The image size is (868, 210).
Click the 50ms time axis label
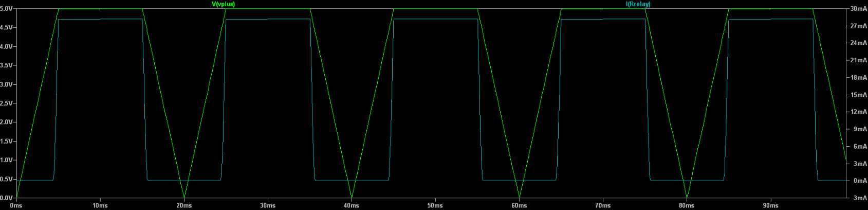pos(435,205)
